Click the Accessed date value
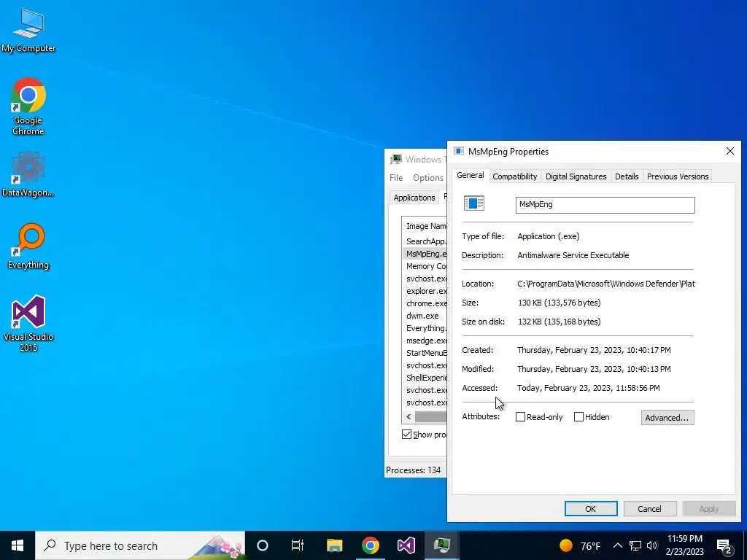Screen dimensions: 747x560 point(589,388)
